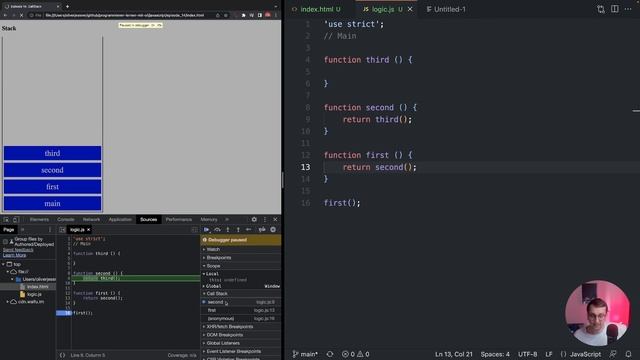This screenshot has height=360, width=640.
Task: Switch to Network tab in DevTools
Action: tap(91, 220)
